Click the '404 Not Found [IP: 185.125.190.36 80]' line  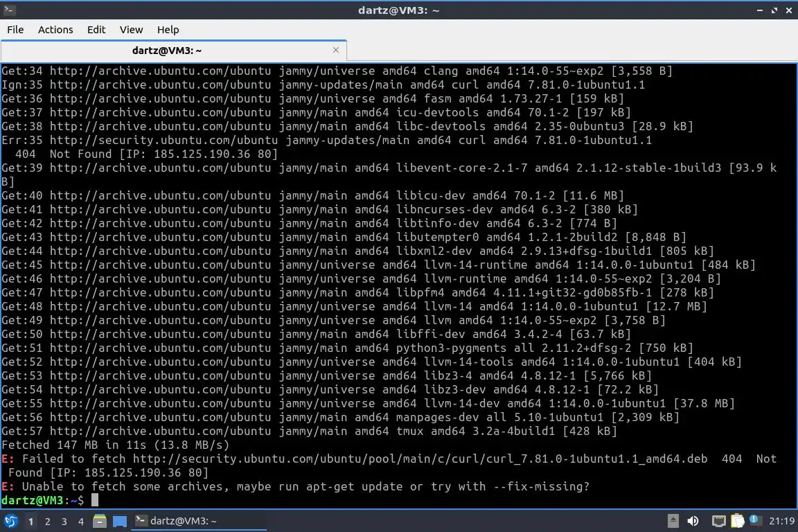147,154
